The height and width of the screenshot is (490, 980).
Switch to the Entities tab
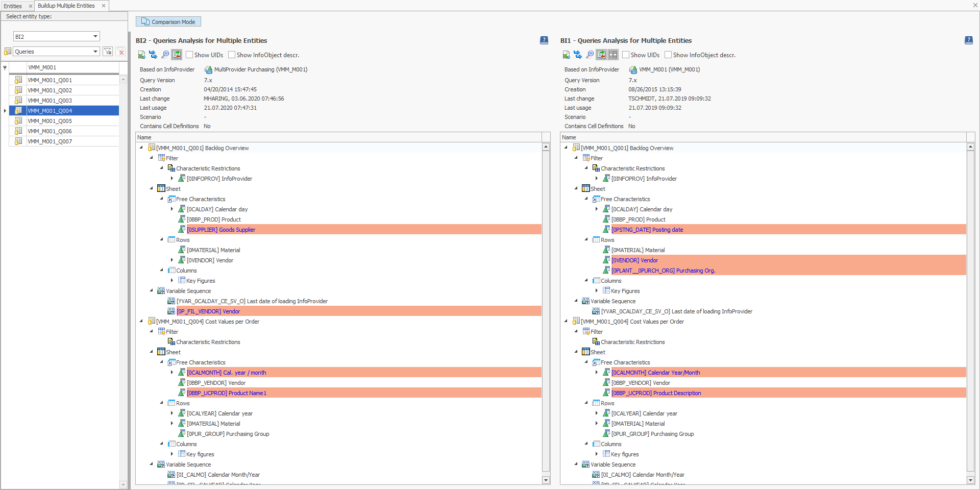tap(14, 6)
